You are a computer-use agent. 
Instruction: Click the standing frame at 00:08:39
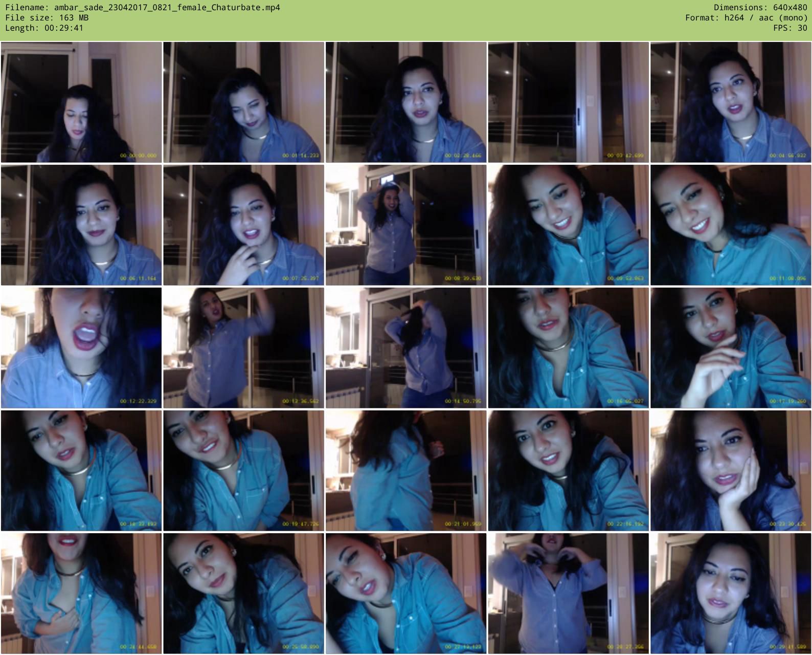(x=406, y=225)
